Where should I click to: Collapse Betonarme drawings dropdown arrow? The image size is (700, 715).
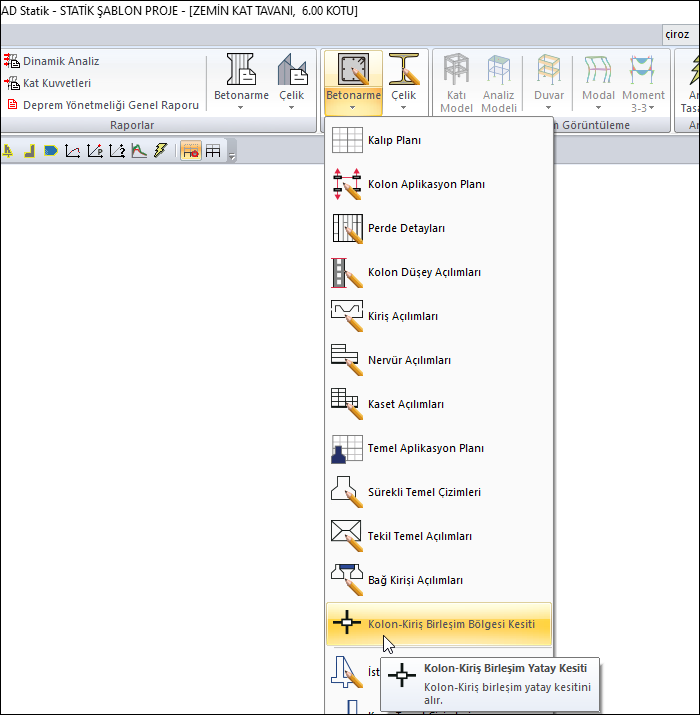353,108
